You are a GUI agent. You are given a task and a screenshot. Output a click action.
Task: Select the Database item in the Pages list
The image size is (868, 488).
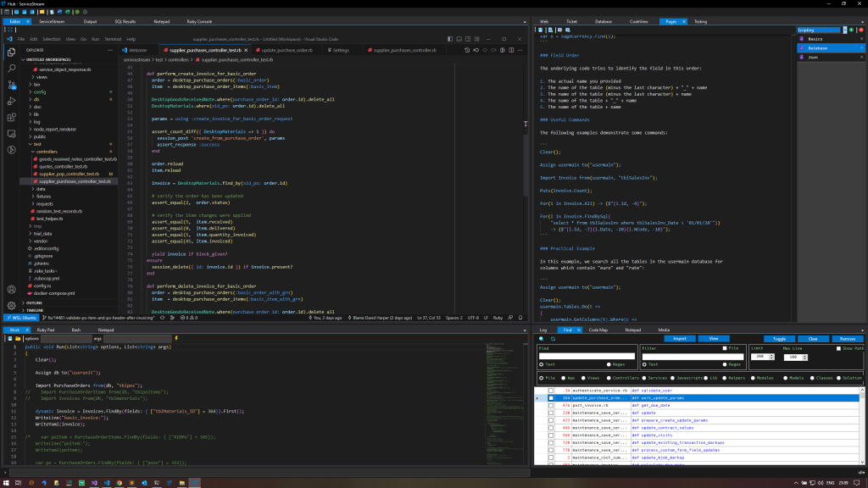pos(830,48)
